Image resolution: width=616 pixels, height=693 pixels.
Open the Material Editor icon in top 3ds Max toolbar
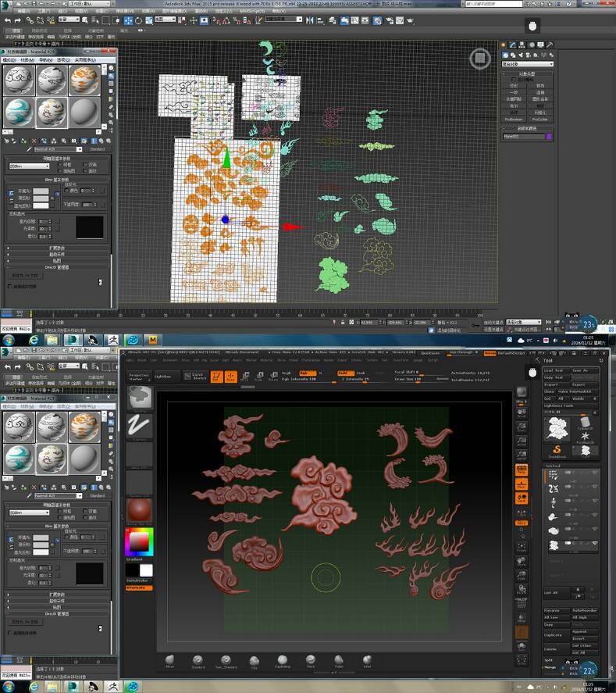click(377, 20)
